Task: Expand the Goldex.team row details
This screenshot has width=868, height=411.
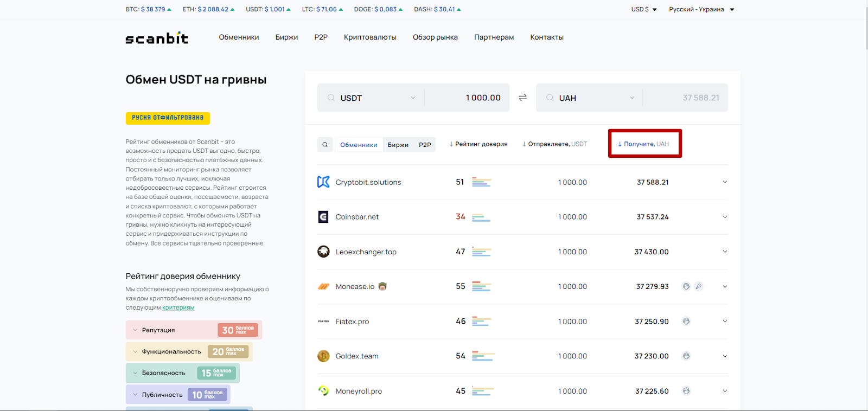Action: [x=725, y=356]
